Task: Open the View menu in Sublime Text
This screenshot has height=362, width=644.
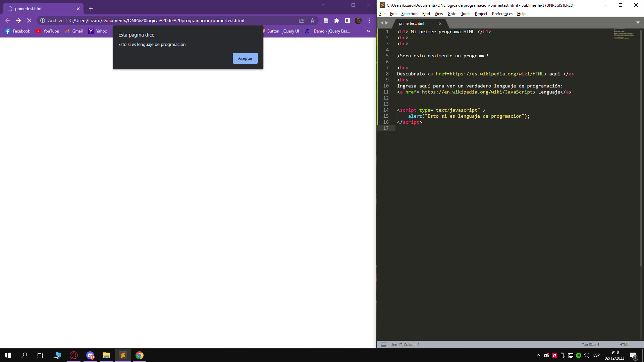Action: (439, 13)
